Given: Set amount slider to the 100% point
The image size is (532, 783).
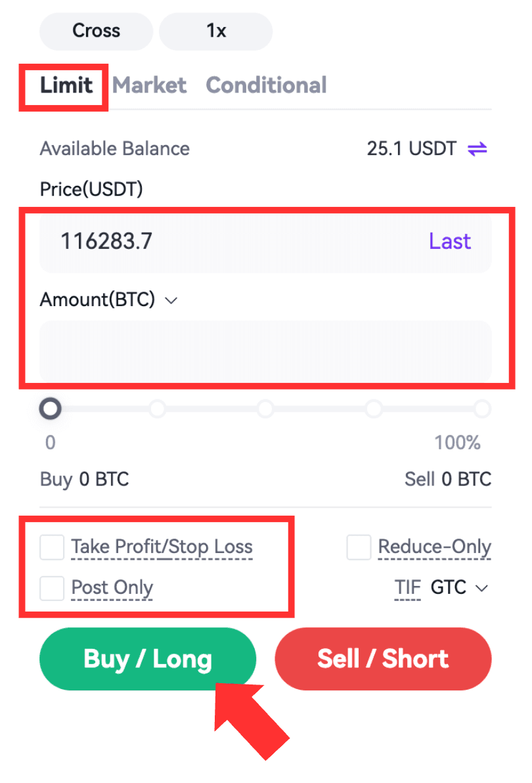Looking at the screenshot, I should point(482,409).
